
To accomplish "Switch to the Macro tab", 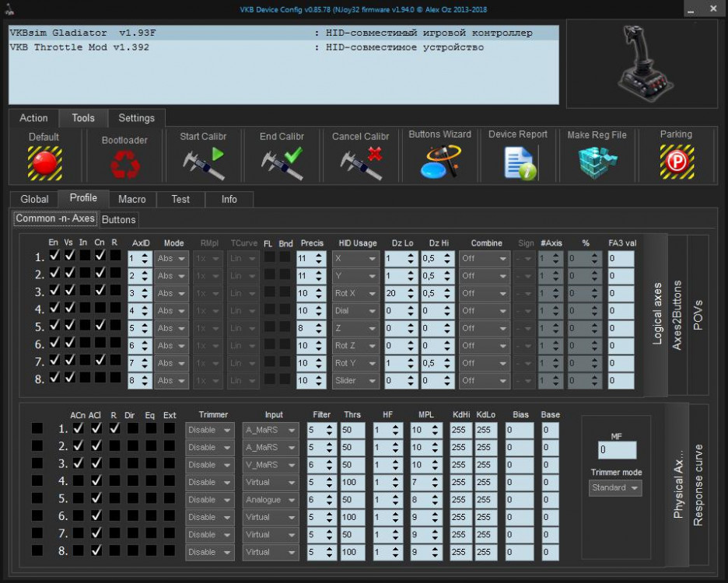I will pyautogui.click(x=131, y=199).
